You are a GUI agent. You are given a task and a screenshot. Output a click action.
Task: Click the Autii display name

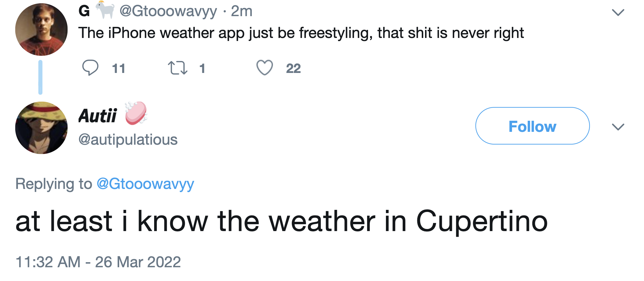click(97, 116)
